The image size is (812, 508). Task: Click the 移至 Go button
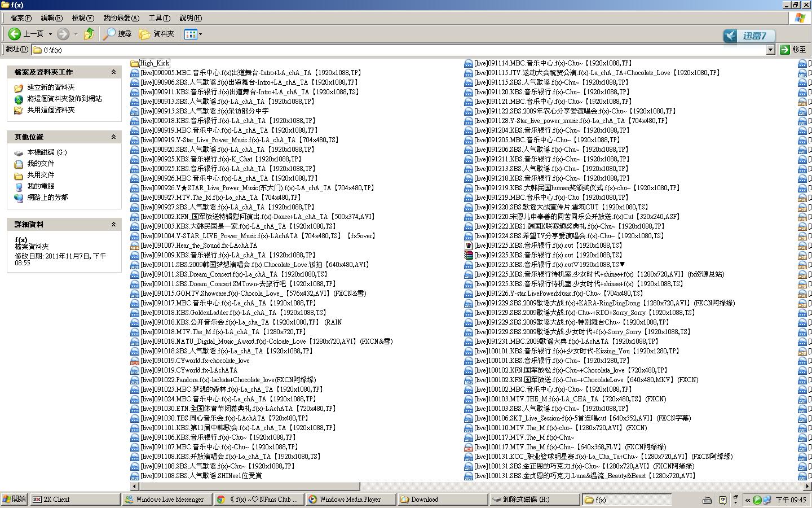click(x=793, y=50)
